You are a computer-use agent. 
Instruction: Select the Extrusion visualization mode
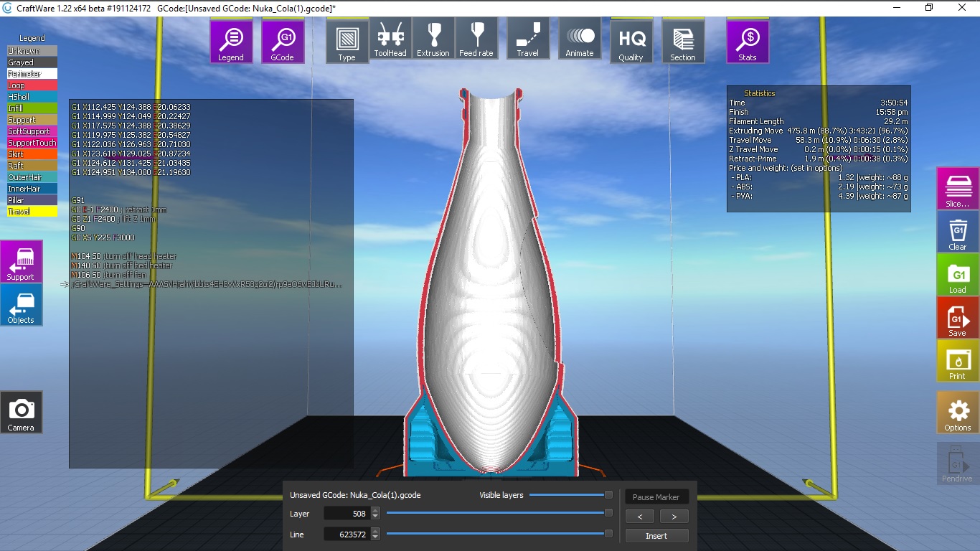(433, 39)
